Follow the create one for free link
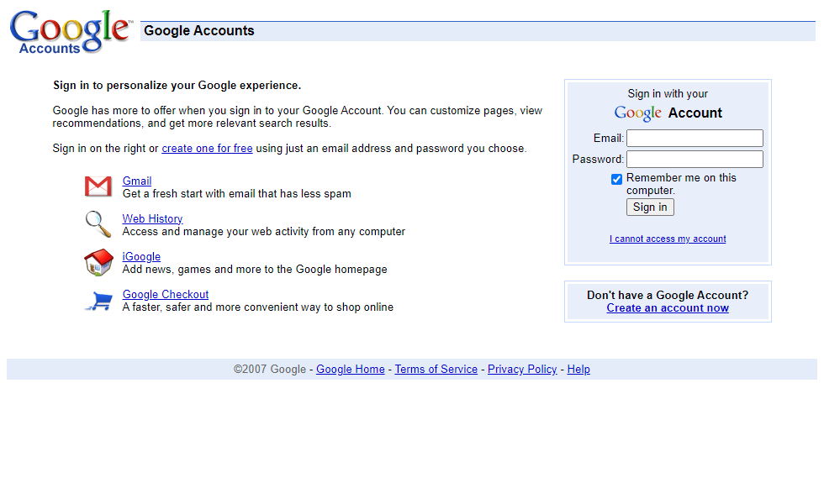 tap(207, 149)
